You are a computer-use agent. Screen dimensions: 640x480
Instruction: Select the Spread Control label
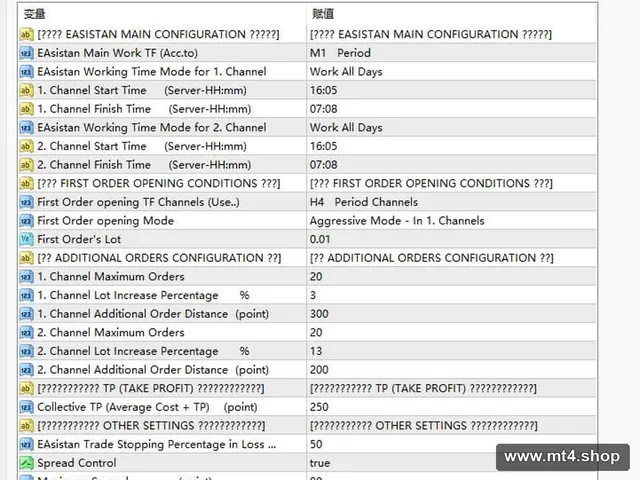tap(77, 463)
